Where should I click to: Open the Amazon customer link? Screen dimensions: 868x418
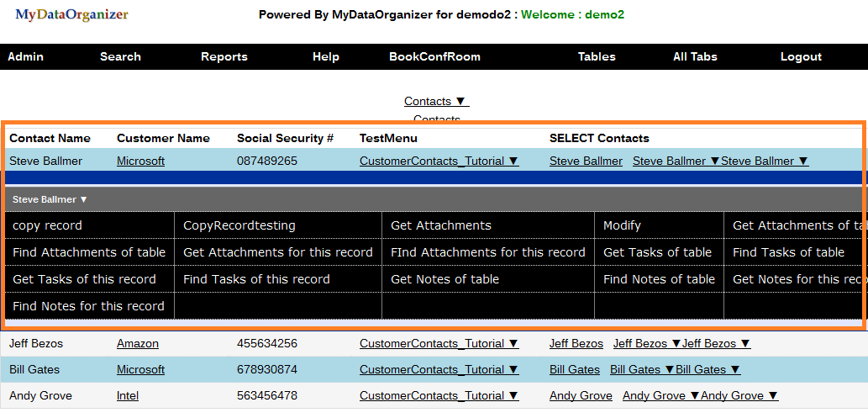[x=137, y=343]
